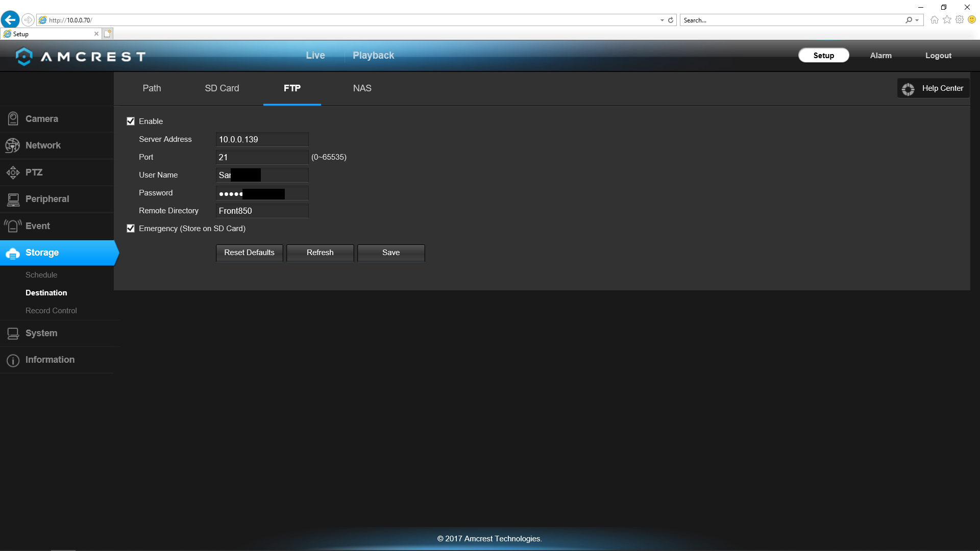This screenshot has height=551, width=980.
Task: Open the Playback page
Action: 373,56
